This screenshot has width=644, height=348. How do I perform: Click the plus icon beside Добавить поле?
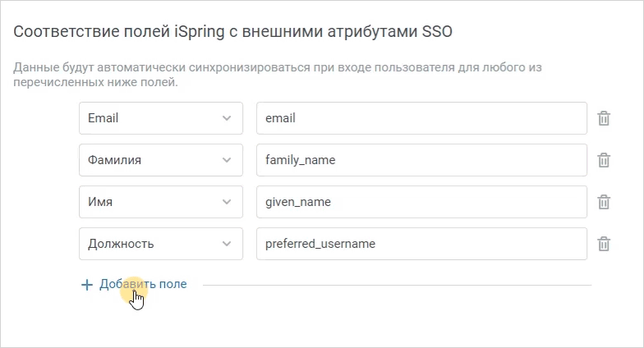coord(87,284)
